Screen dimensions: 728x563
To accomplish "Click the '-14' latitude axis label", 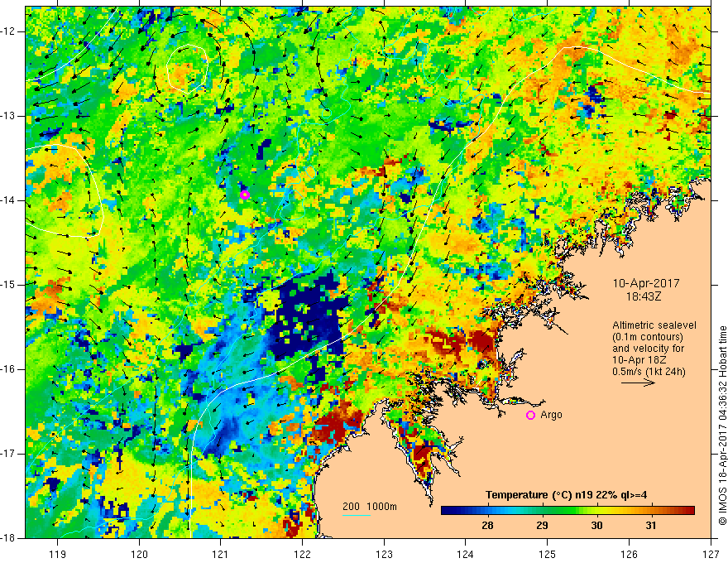I will pos(9,200).
